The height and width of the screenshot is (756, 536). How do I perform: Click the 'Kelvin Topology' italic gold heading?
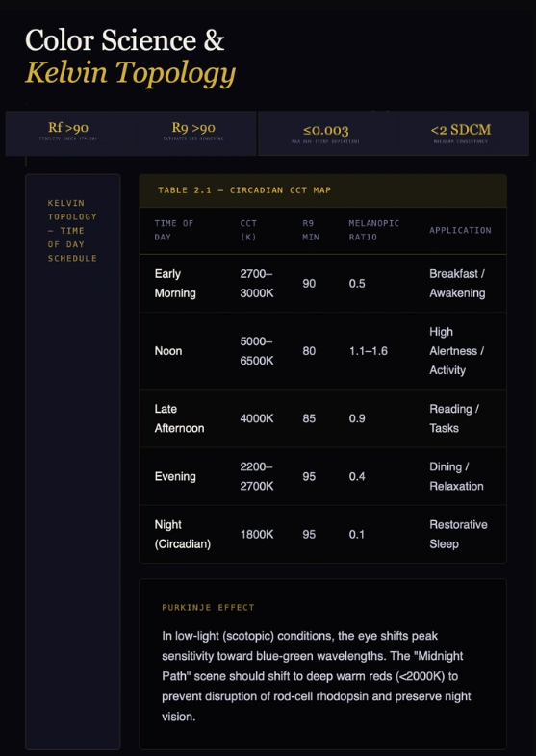point(130,73)
